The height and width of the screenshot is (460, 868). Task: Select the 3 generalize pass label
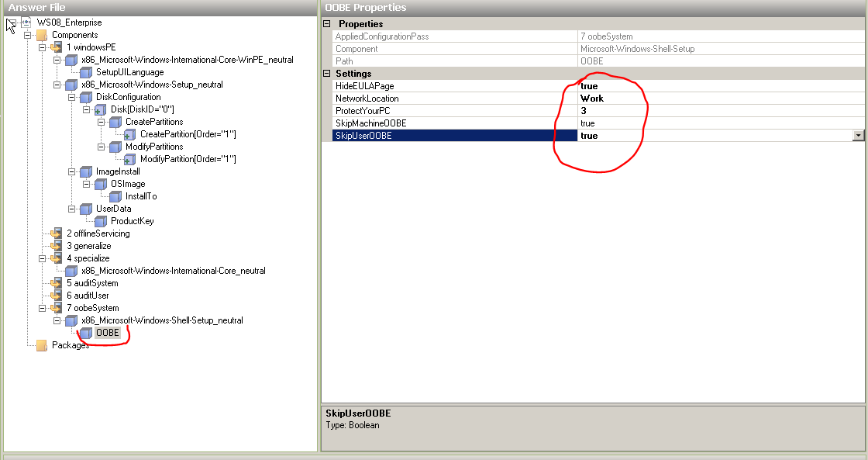pyautogui.click(x=88, y=246)
